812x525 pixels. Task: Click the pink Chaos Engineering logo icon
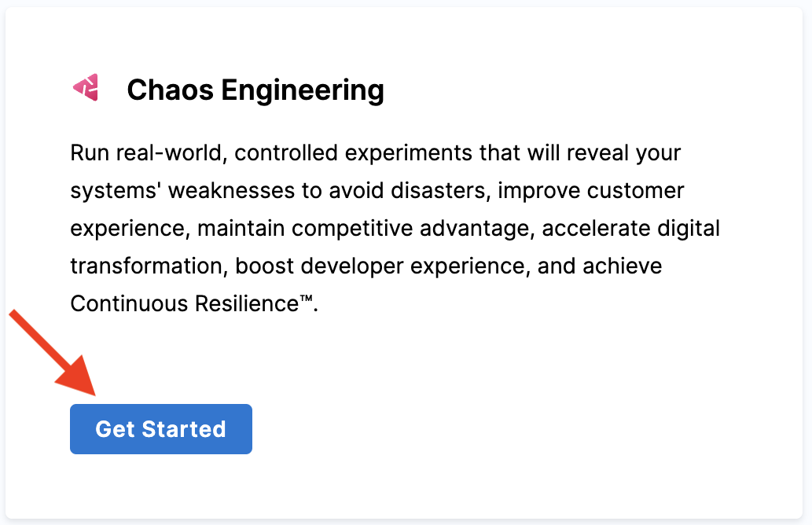tap(85, 88)
